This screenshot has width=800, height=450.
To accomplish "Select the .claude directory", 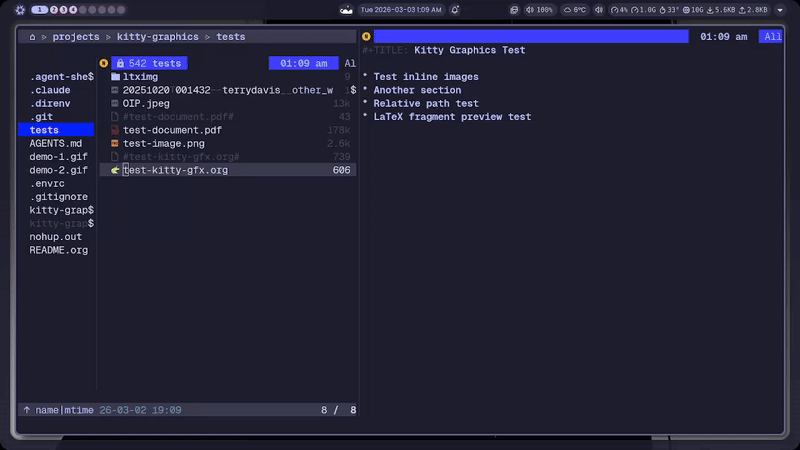I will [x=50, y=90].
